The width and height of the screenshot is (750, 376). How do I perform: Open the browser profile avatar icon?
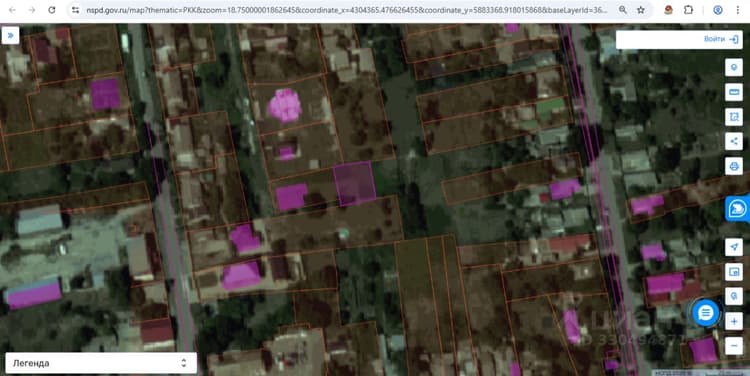tap(717, 10)
